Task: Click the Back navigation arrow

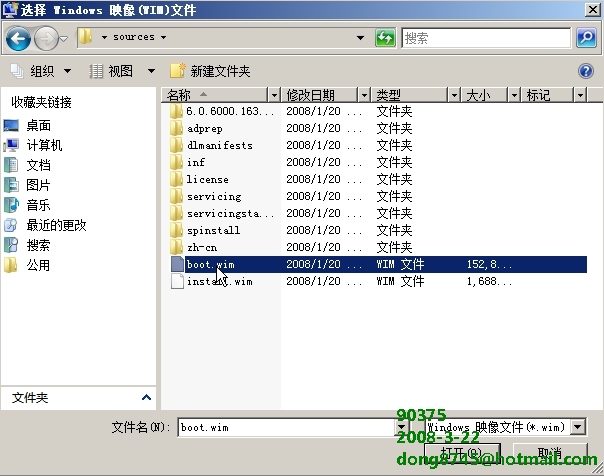Action: tap(18, 38)
